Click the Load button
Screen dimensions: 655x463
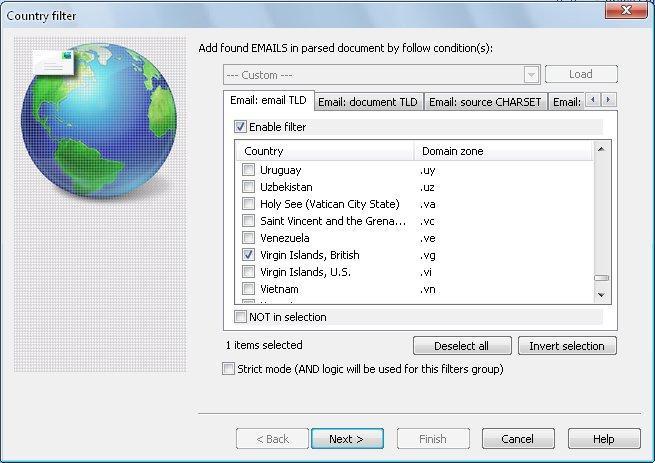coord(581,74)
